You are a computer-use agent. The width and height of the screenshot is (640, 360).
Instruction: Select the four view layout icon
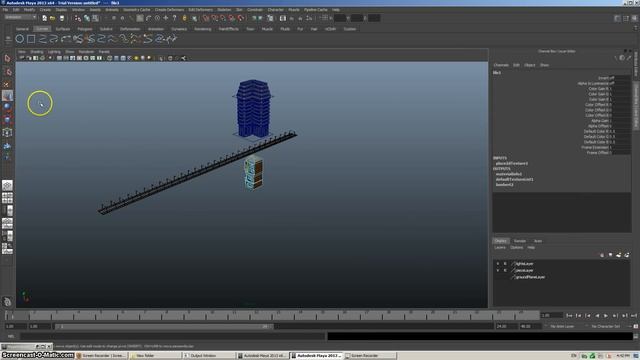point(7,198)
